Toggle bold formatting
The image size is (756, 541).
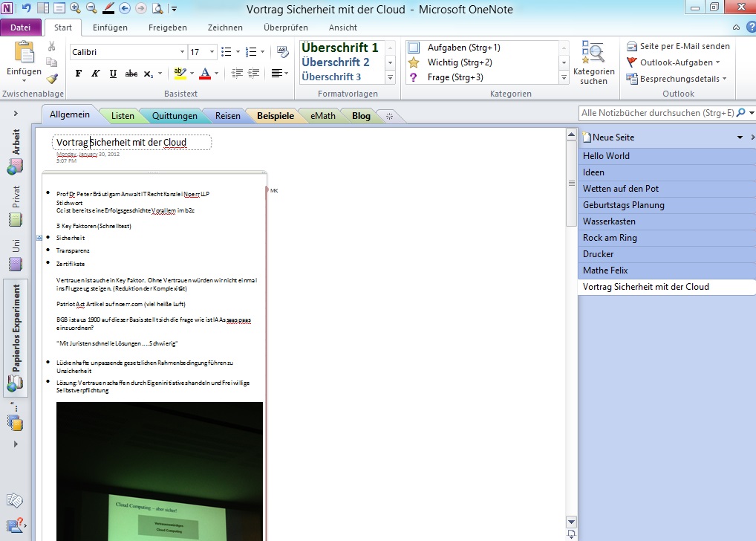(x=79, y=74)
